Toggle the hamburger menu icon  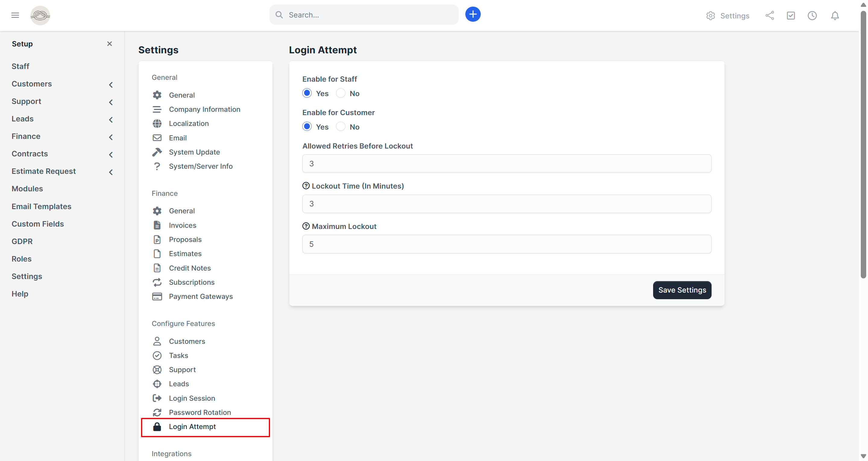[15, 15]
